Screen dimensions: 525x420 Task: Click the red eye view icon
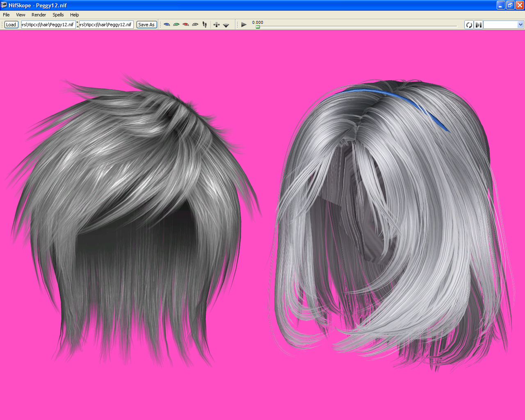pos(186,25)
